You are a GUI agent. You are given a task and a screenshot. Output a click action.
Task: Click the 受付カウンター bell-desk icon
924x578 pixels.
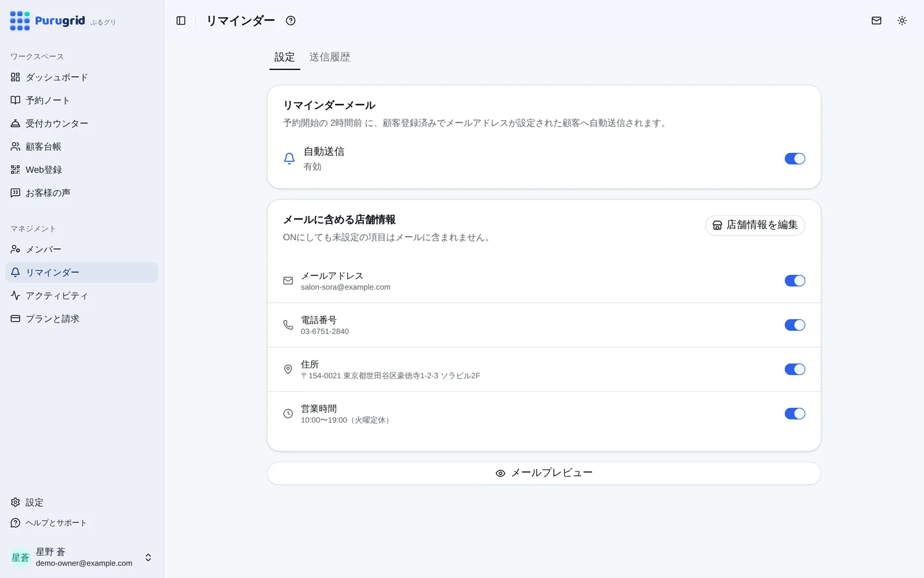coord(15,123)
